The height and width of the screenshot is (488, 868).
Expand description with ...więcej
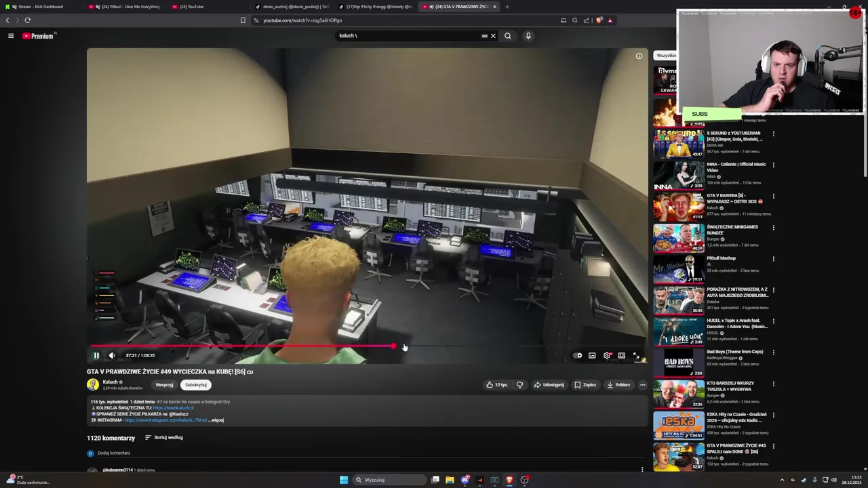coord(216,420)
